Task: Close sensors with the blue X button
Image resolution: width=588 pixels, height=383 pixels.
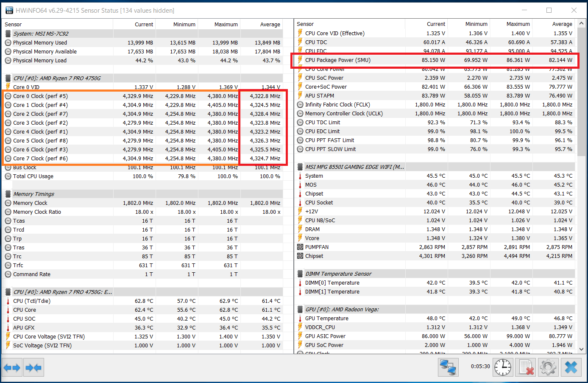Action: click(x=571, y=367)
